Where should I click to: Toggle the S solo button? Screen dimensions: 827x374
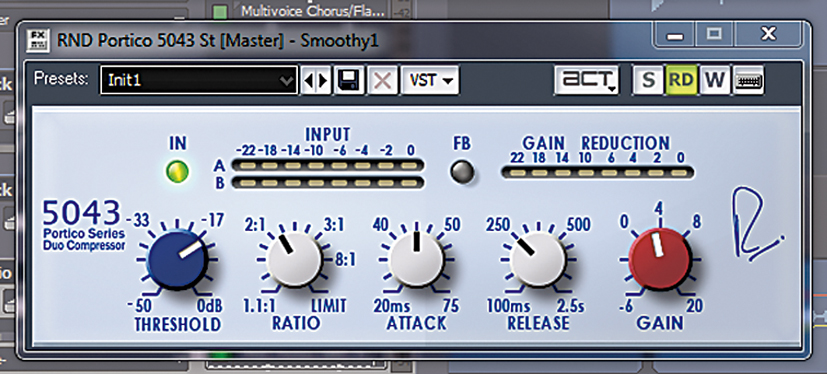click(648, 81)
